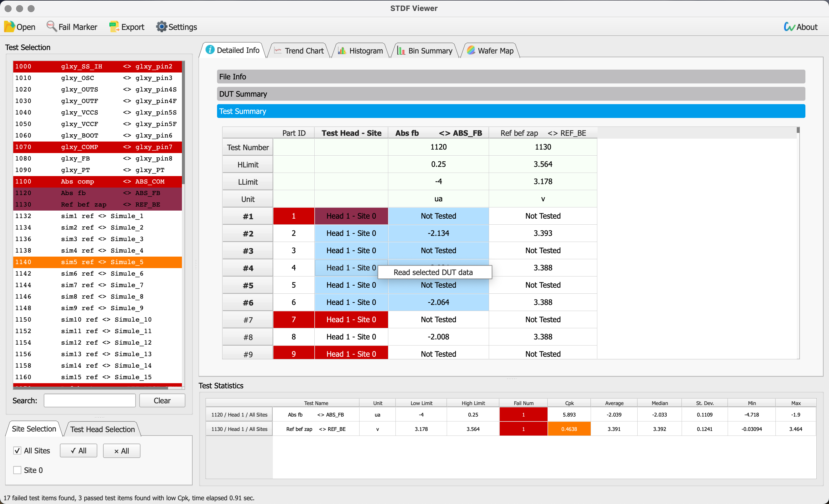
Task: Click the check All sites button
Action: click(78, 451)
